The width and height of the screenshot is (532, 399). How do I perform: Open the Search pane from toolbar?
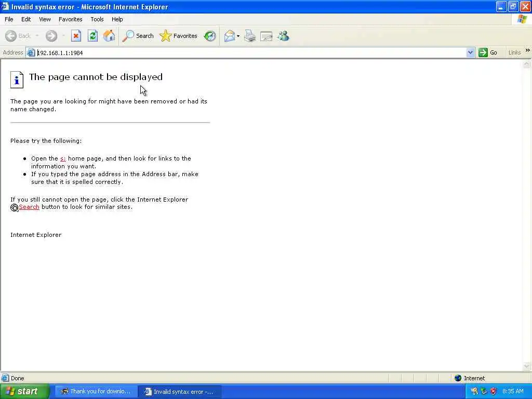click(x=138, y=36)
